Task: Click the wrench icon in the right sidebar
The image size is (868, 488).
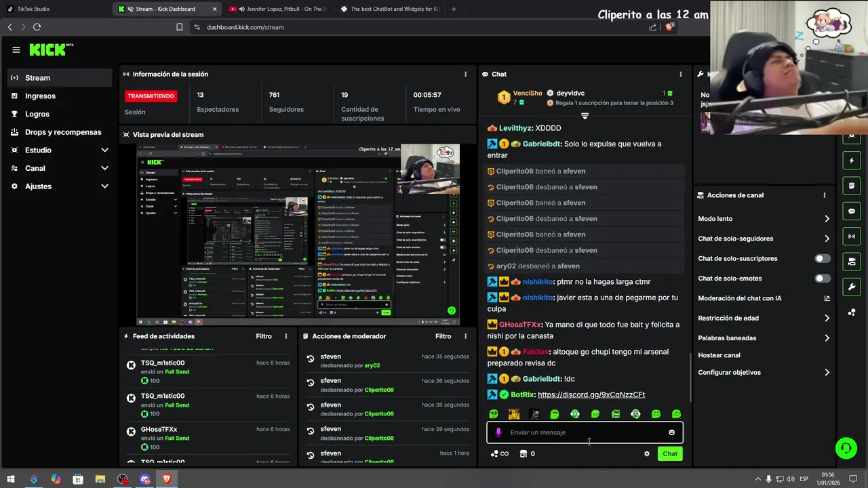Action: [x=852, y=287]
